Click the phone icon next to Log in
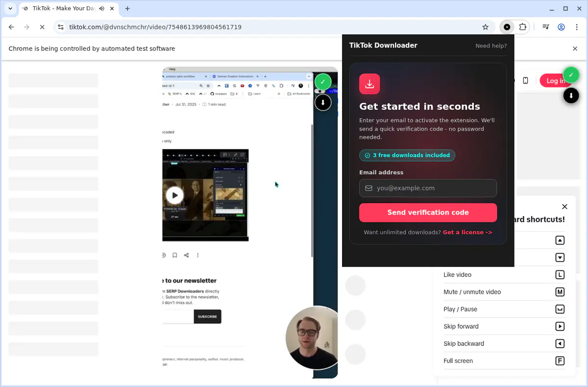This screenshot has height=387, width=588. pyautogui.click(x=525, y=81)
